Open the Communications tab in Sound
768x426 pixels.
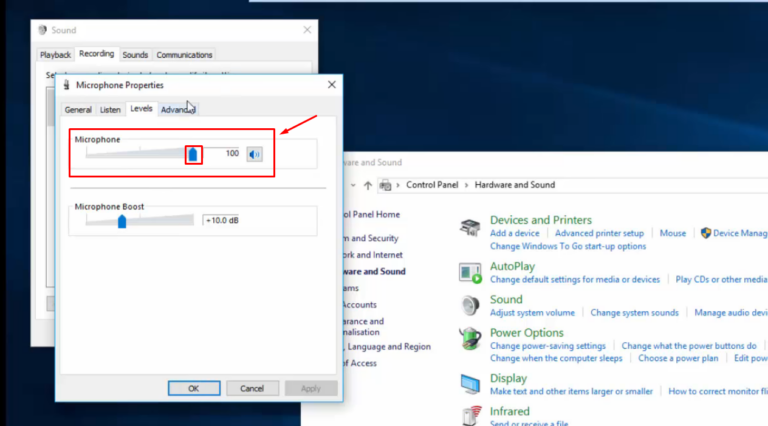pos(184,55)
